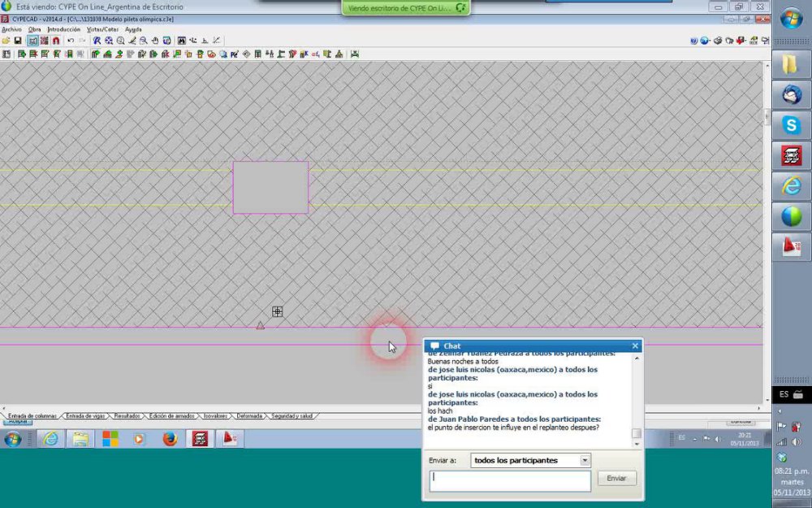The height and width of the screenshot is (508, 812).
Task: Save the project using the floppy icon
Action: [x=18, y=41]
